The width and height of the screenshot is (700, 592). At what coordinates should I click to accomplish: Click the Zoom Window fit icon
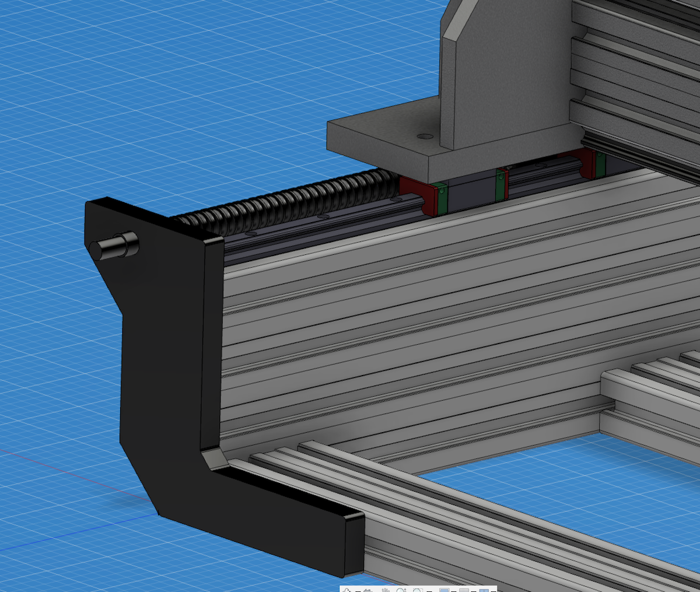[x=417, y=590]
